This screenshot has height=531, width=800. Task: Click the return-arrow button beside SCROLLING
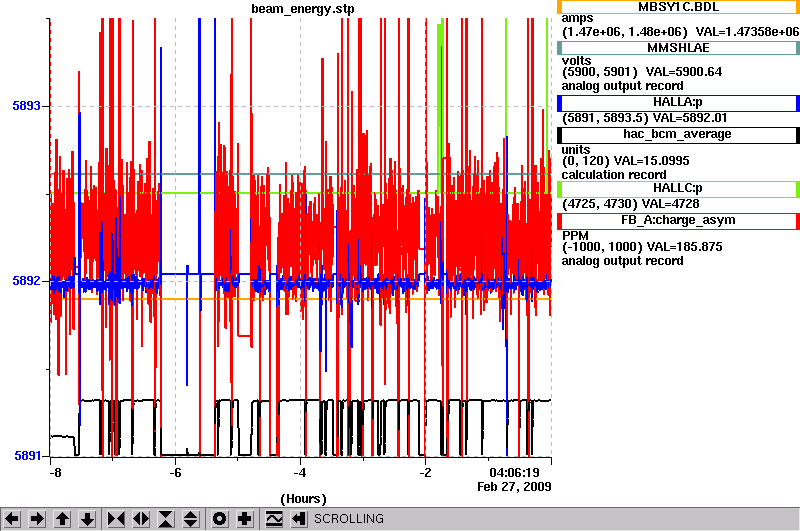click(299, 519)
